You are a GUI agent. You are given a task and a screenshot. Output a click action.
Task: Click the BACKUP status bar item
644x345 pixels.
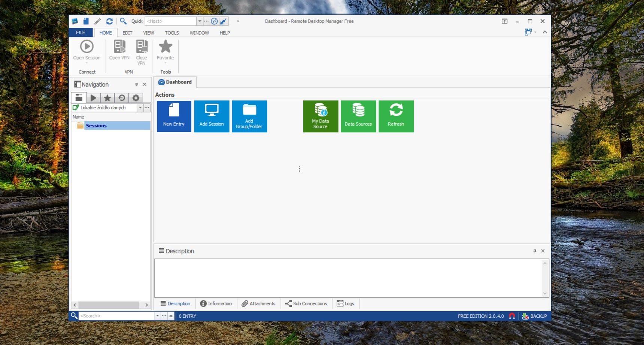535,316
